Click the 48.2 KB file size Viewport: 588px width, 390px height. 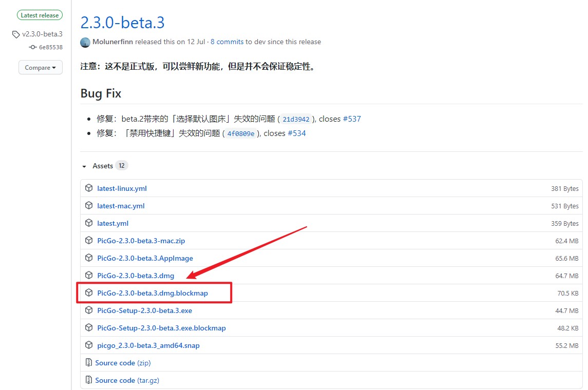pyautogui.click(x=568, y=328)
